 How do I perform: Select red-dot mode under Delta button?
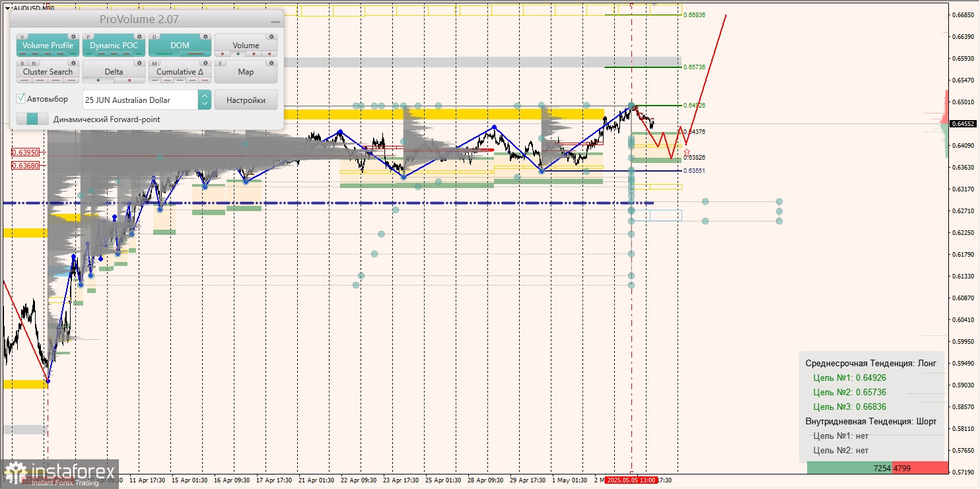coord(129,81)
